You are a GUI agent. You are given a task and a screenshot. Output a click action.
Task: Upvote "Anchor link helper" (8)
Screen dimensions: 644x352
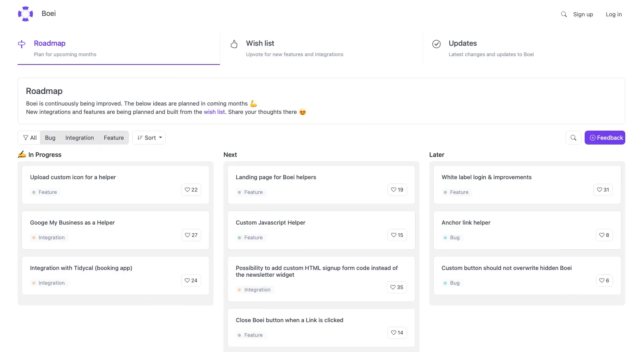click(x=604, y=235)
